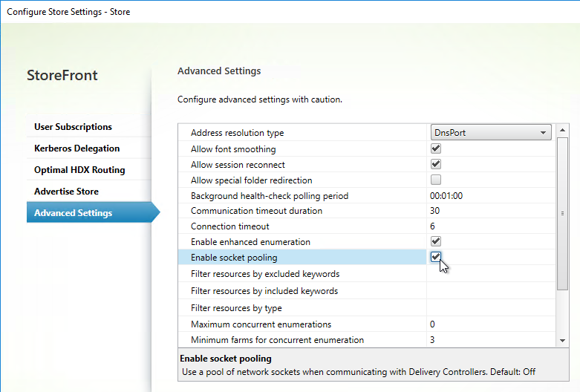Click the settings list scroll up arrow

[x=562, y=130]
